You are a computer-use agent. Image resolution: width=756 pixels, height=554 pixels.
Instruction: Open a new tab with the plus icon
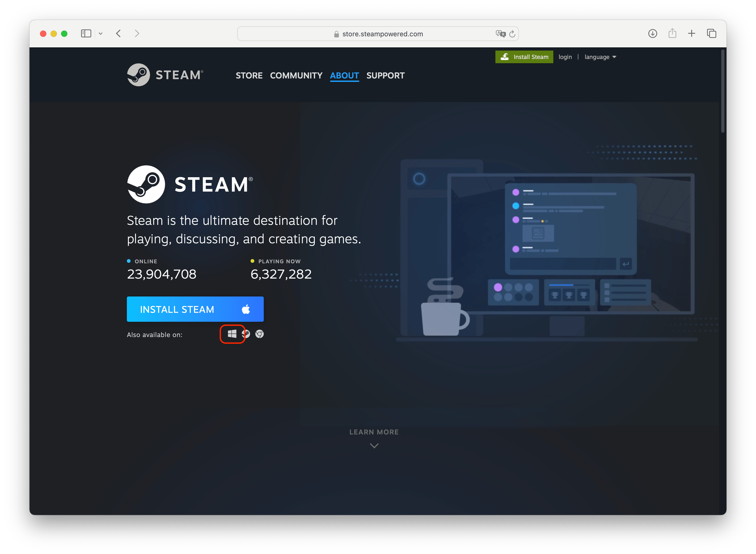[x=692, y=33]
